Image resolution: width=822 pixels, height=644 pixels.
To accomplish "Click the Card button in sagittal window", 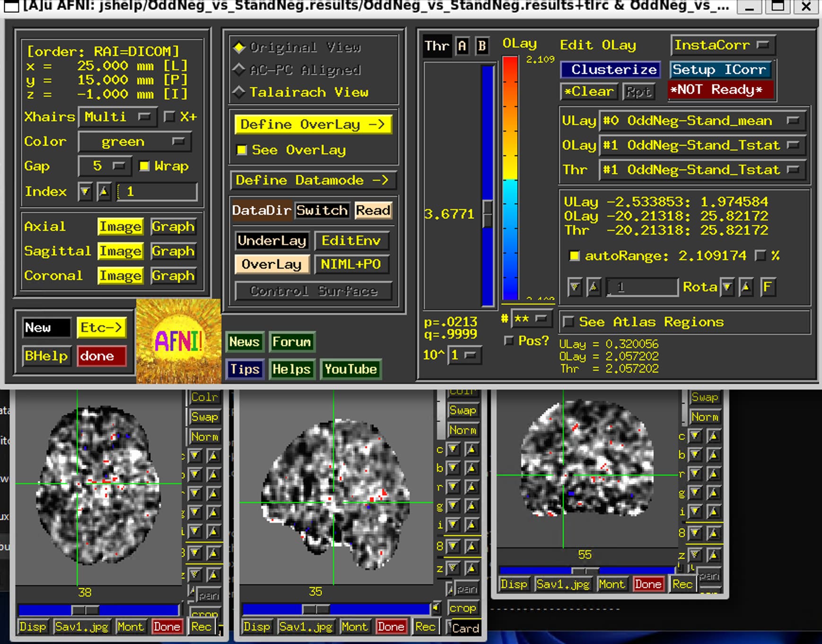I will (465, 628).
